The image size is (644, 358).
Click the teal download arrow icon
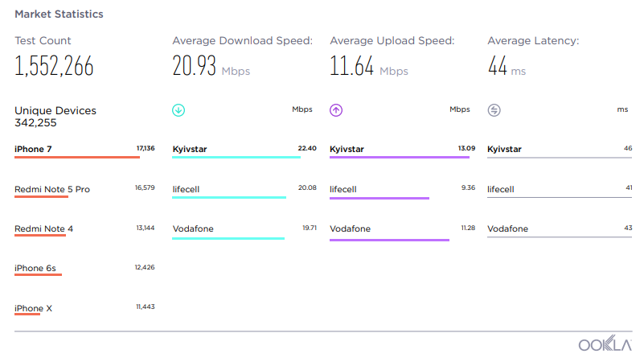pyautogui.click(x=178, y=110)
